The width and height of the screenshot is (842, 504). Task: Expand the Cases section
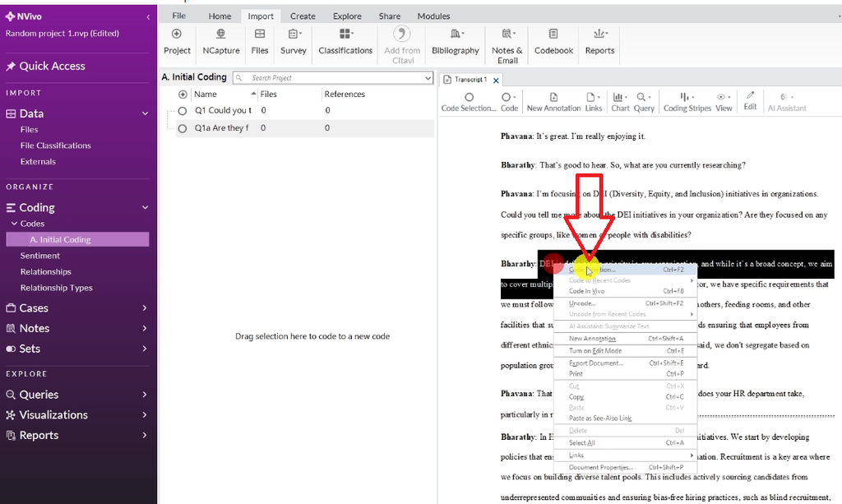pos(145,308)
